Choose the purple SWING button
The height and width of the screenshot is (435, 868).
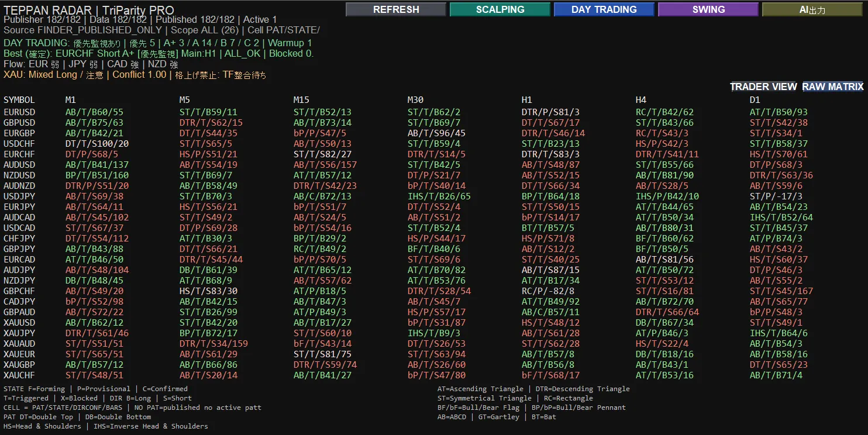(x=708, y=9)
